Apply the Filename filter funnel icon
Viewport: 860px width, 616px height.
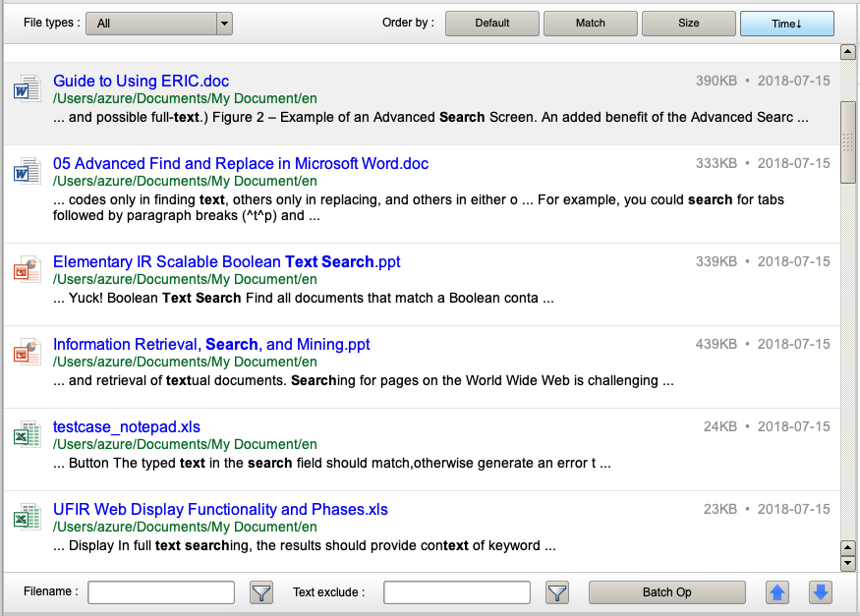coord(261,592)
